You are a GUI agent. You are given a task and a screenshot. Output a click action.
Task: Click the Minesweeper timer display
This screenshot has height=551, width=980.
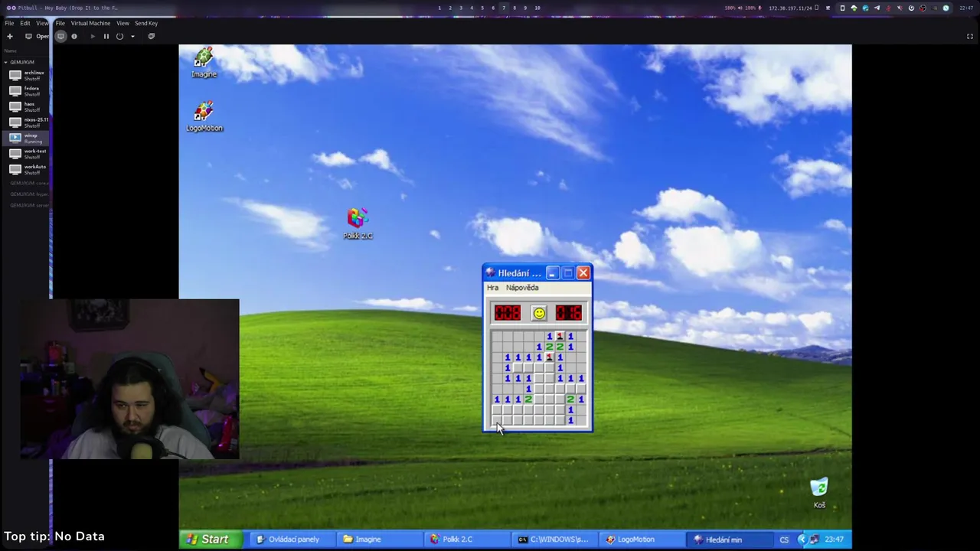point(569,313)
